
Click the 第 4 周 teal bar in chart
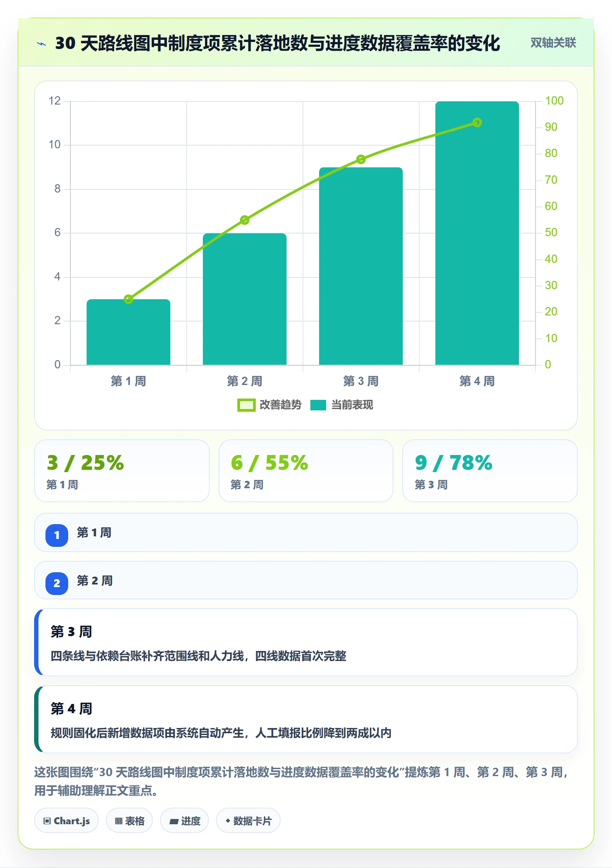pyautogui.click(x=477, y=233)
